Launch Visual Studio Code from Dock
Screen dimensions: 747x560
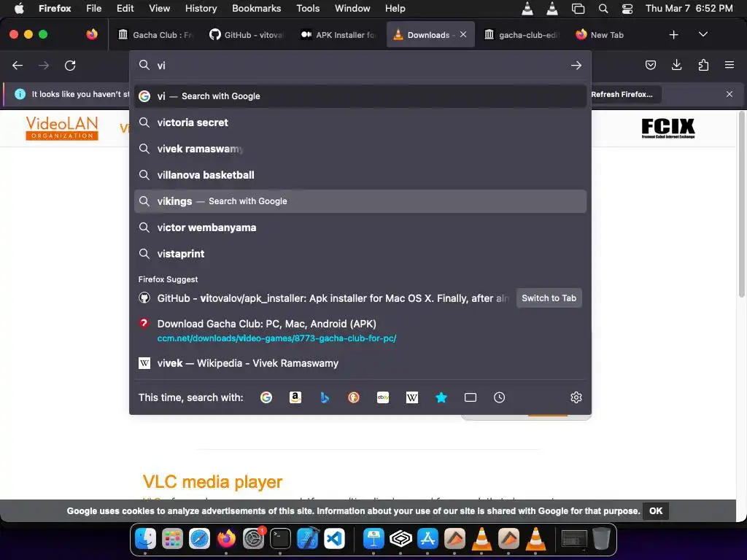tap(334, 539)
